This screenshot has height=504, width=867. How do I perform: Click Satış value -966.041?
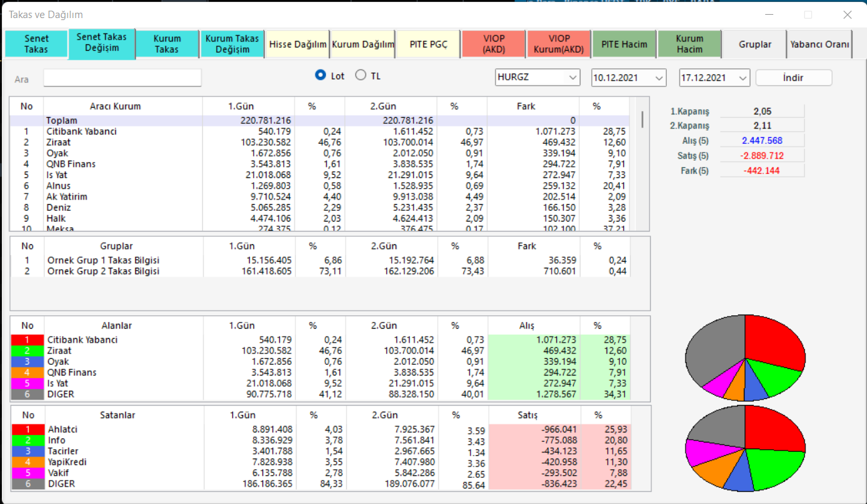tap(558, 429)
